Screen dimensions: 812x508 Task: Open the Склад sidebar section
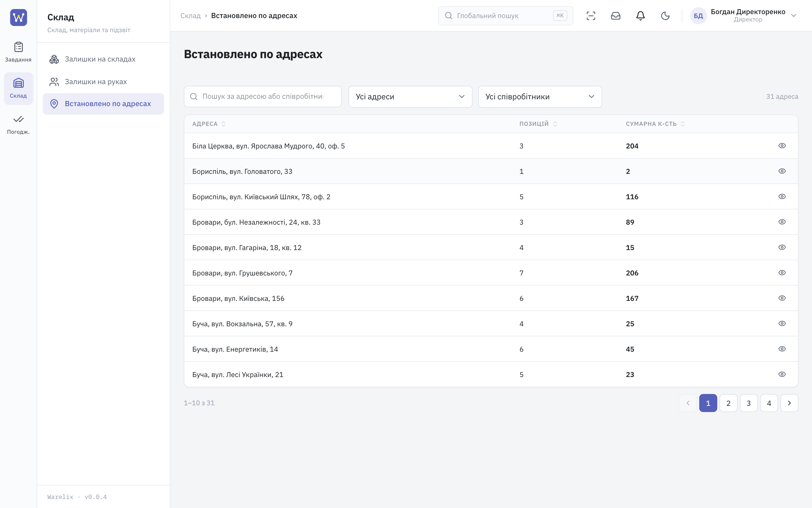click(18, 88)
